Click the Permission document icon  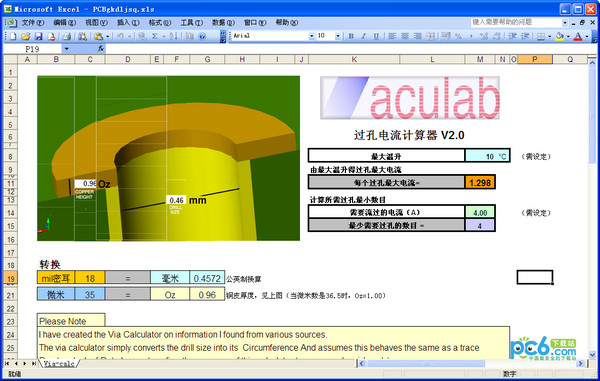point(51,36)
